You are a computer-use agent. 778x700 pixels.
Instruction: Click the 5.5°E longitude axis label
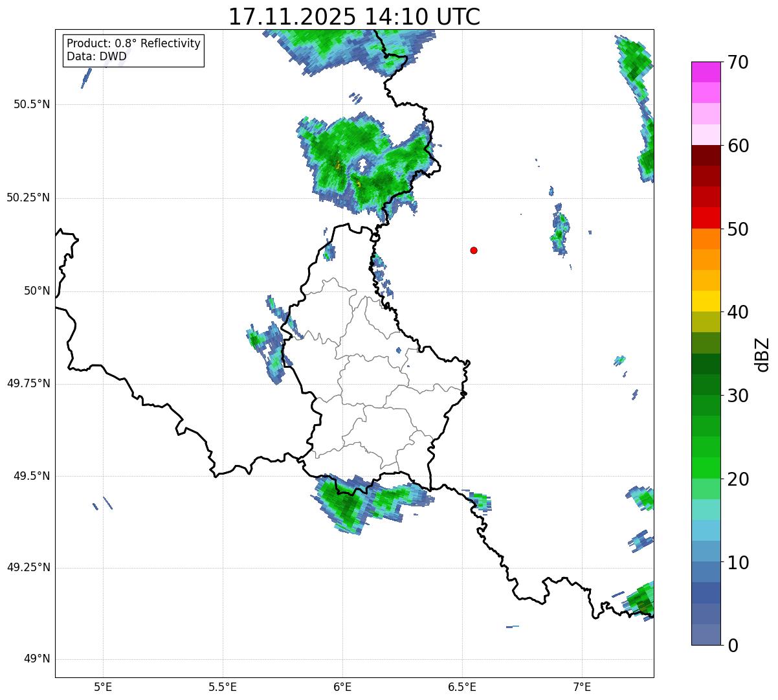click(223, 686)
